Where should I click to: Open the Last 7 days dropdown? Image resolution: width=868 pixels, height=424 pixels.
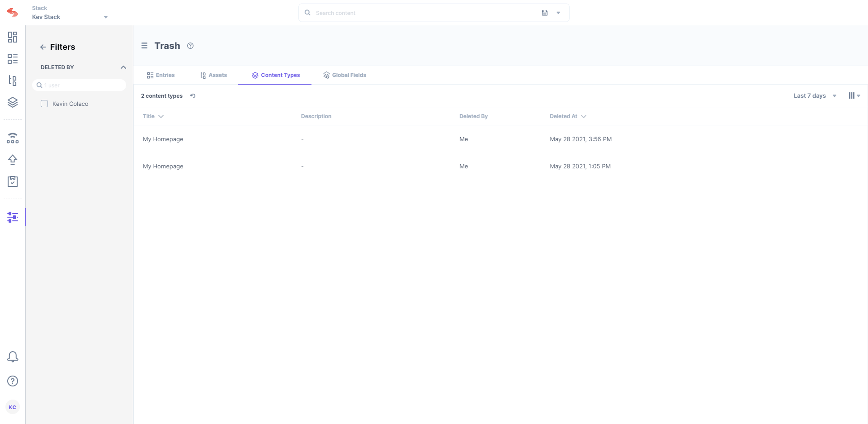point(815,95)
